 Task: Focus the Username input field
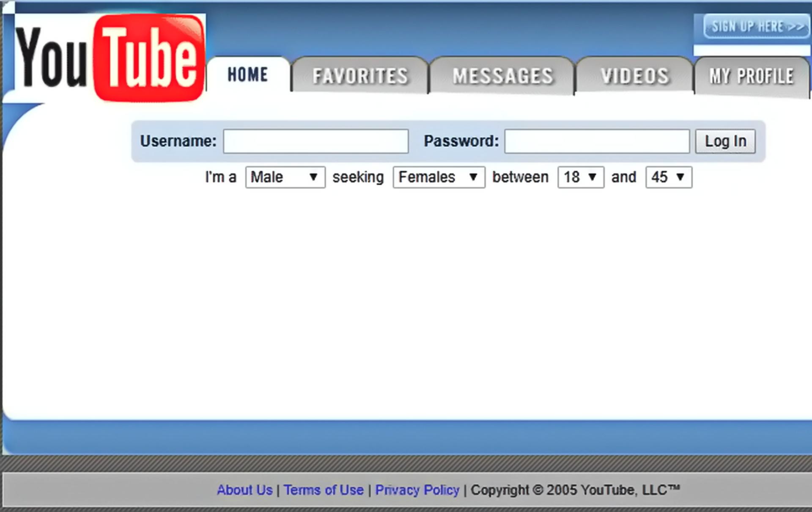click(316, 141)
